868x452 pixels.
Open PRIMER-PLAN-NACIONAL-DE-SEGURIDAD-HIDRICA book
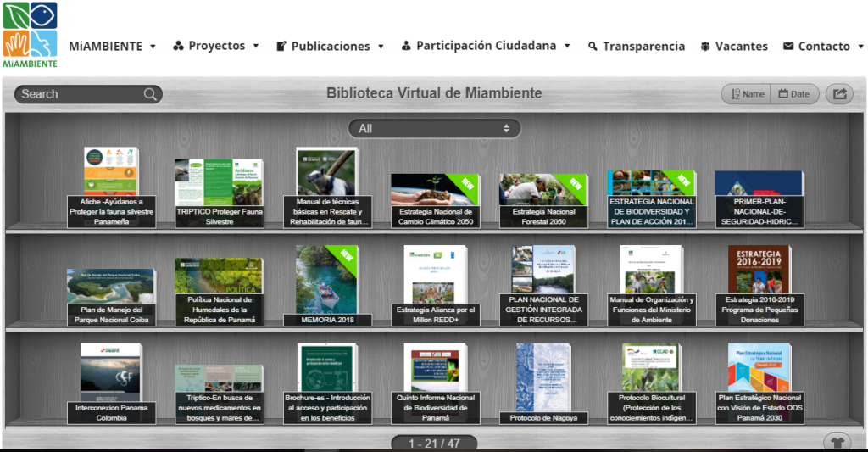coord(759,198)
